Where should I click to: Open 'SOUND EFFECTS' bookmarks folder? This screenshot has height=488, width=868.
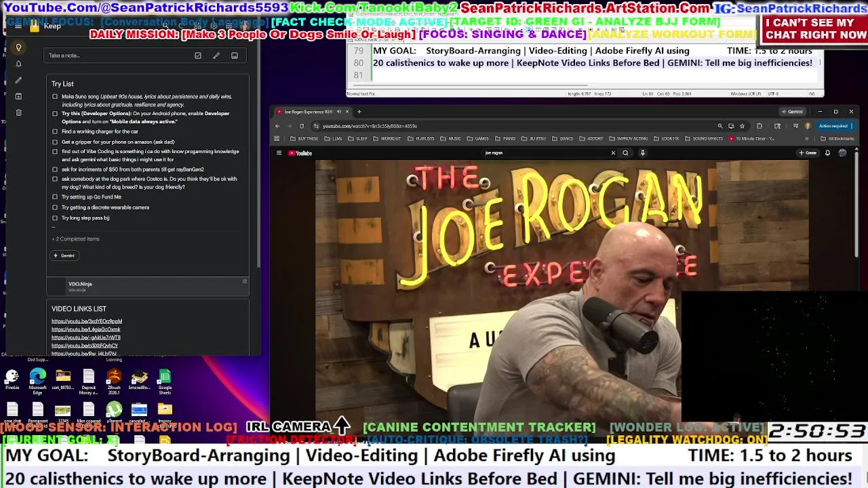coord(704,139)
